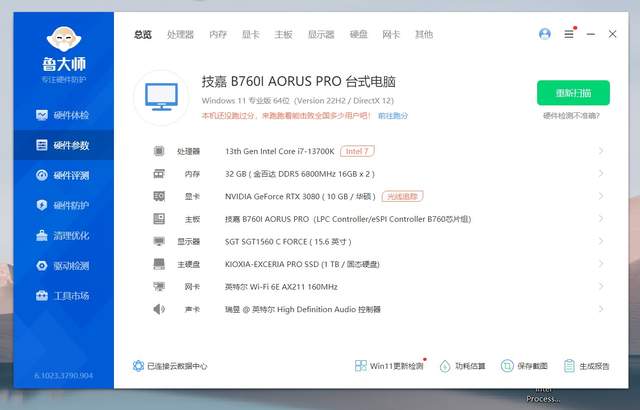Click the 网卡 network card icon
Viewport: 640px width, 410px height.
(159, 287)
